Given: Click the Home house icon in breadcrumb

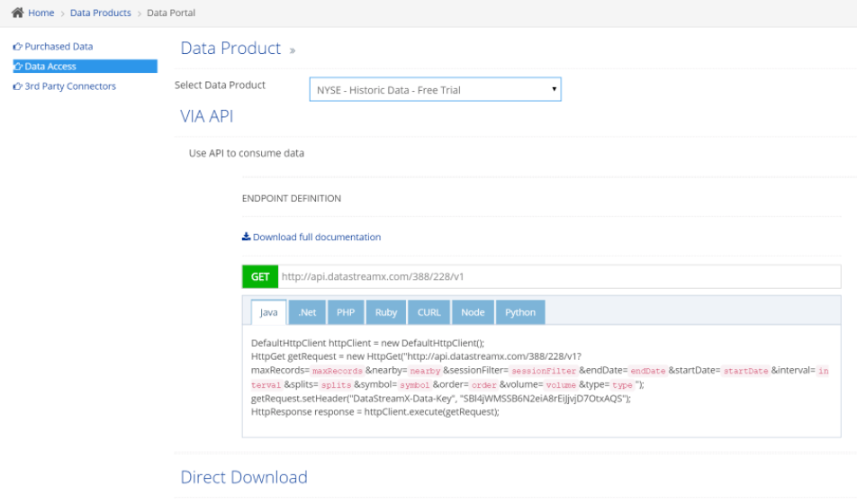Looking at the screenshot, I should (17, 13).
